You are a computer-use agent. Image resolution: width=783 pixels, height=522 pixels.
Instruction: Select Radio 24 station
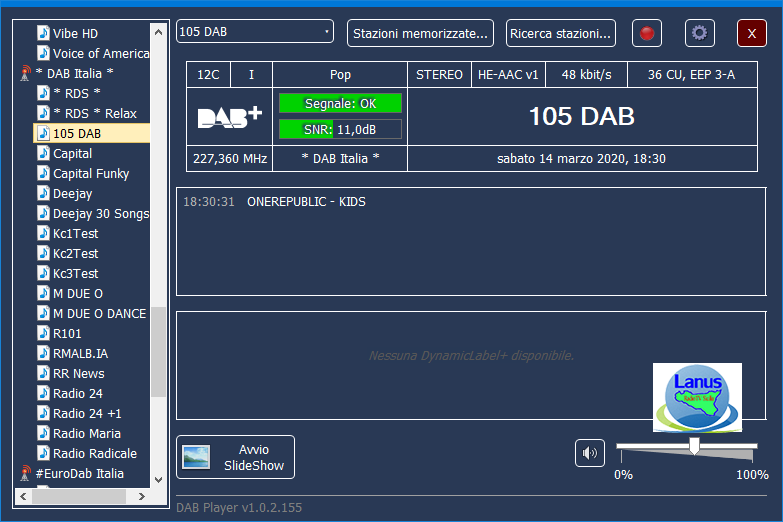click(78, 393)
